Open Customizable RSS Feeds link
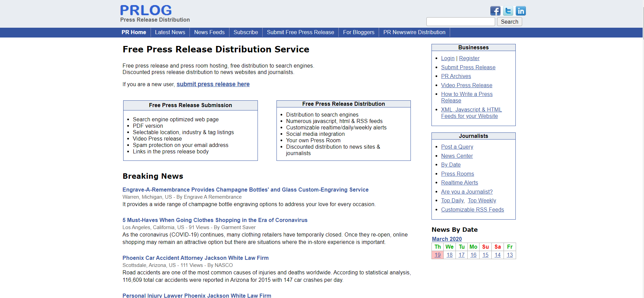The width and height of the screenshot is (644, 298). [472, 209]
